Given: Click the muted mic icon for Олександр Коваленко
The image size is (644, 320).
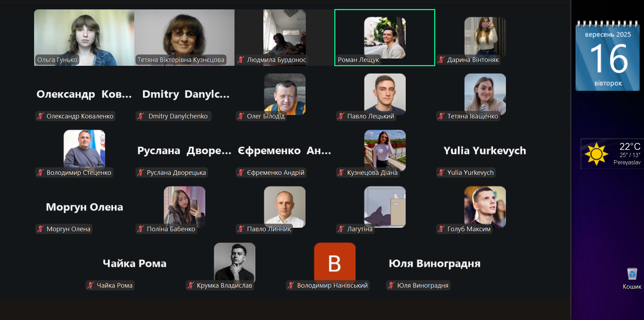Looking at the screenshot, I should [40, 116].
